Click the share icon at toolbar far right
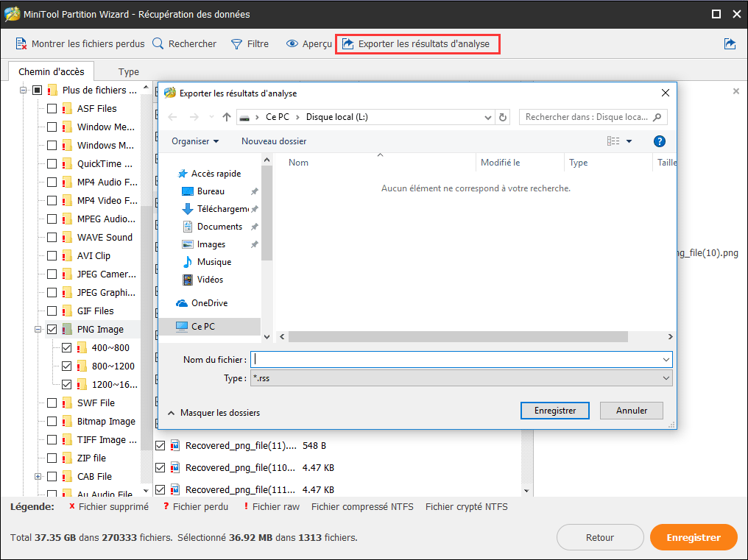This screenshot has width=748, height=560. (x=730, y=44)
